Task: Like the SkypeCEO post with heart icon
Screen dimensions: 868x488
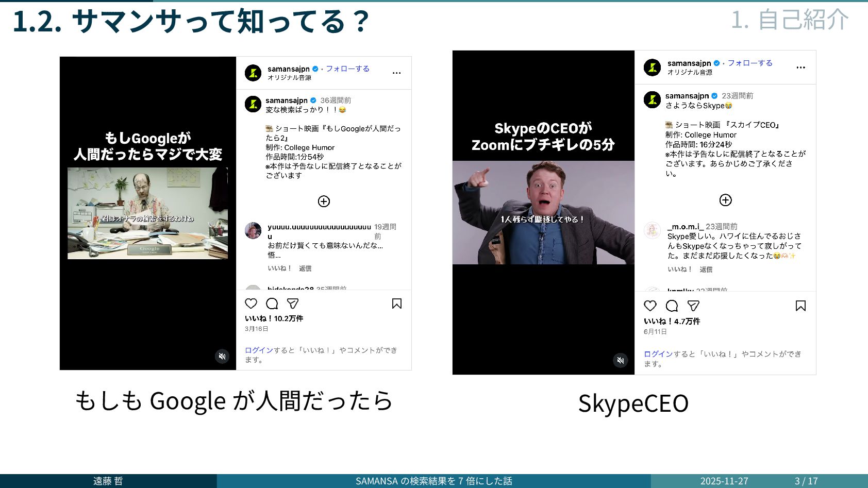Action: (650, 306)
